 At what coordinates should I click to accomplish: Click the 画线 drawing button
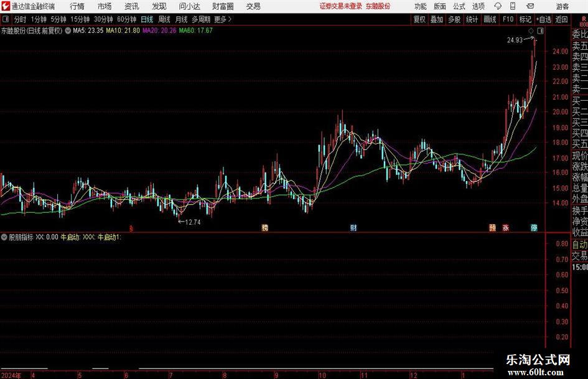click(490, 19)
